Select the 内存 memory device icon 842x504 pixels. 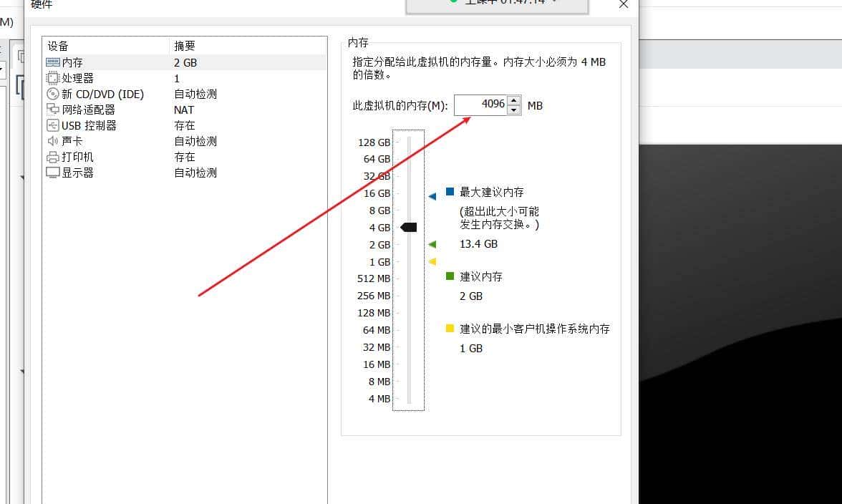[x=53, y=62]
